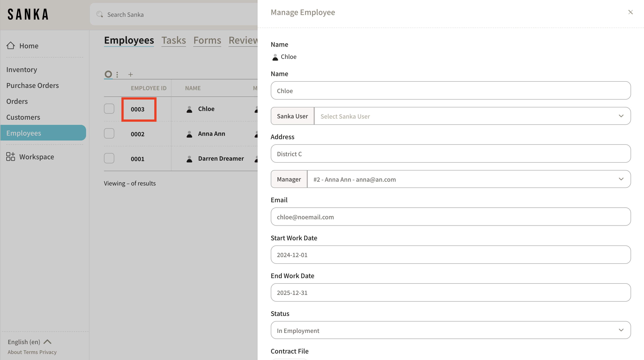Click employee ID 0001 cell
644x360 pixels.
138,159
